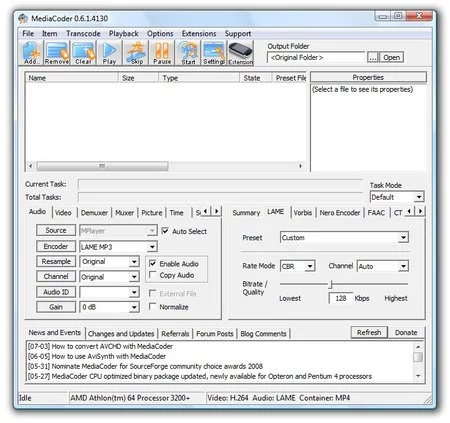Open the Rate Mode CBR dropdown
Screen dimensions: 450x423
(x=310, y=266)
